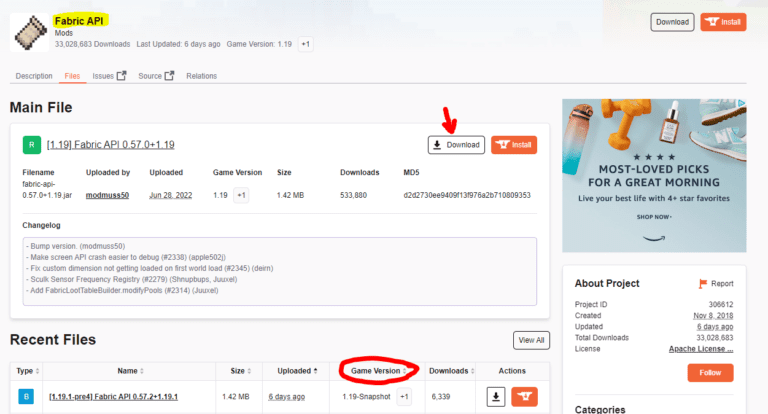
Task: Click the header Download button at top right
Action: pos(672,21)
